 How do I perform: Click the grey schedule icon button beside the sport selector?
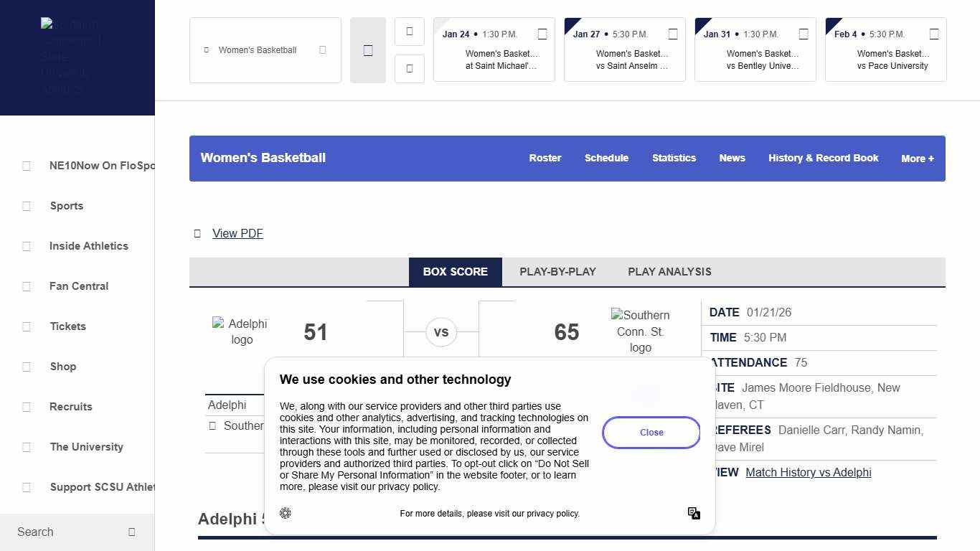(368, 50)
